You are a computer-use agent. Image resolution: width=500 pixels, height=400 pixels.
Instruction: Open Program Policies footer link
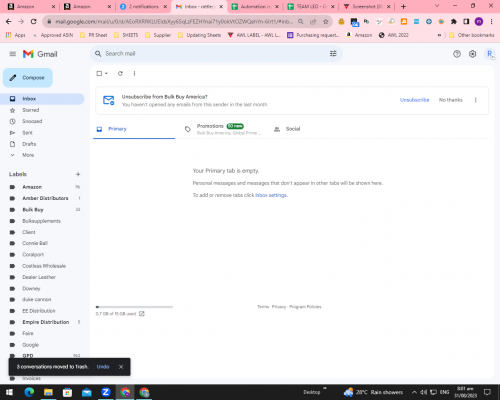coord(305,307)
